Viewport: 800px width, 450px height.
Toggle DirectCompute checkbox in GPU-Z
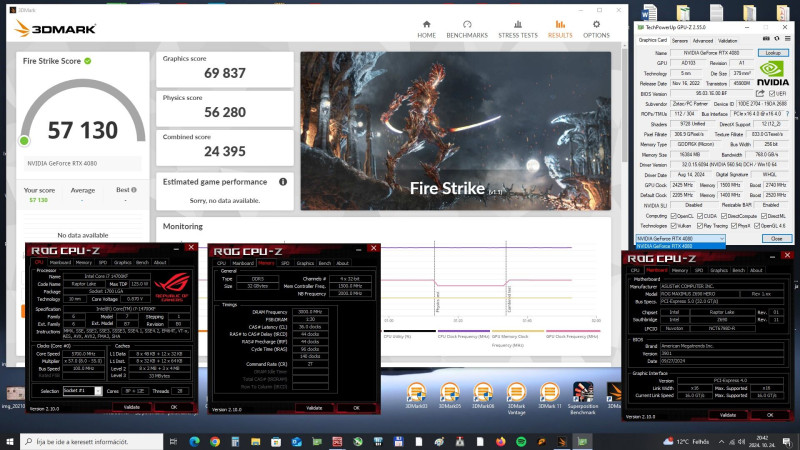(x=723, y=216)
